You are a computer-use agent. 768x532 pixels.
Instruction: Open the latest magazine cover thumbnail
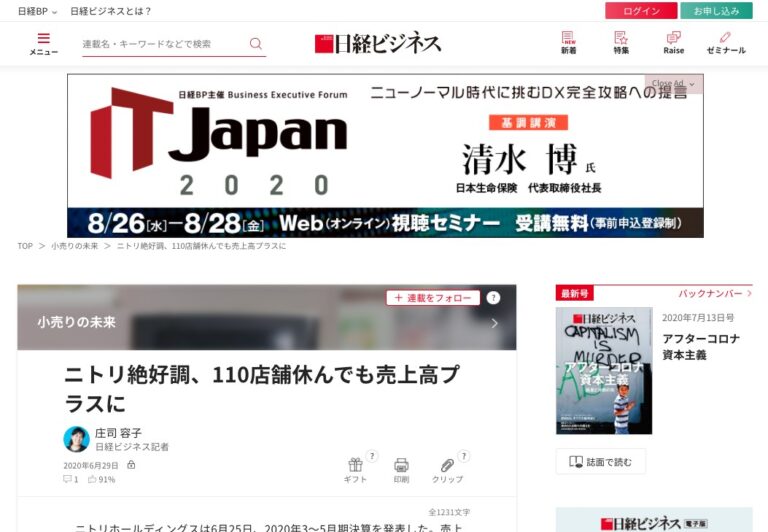point(604,371)
